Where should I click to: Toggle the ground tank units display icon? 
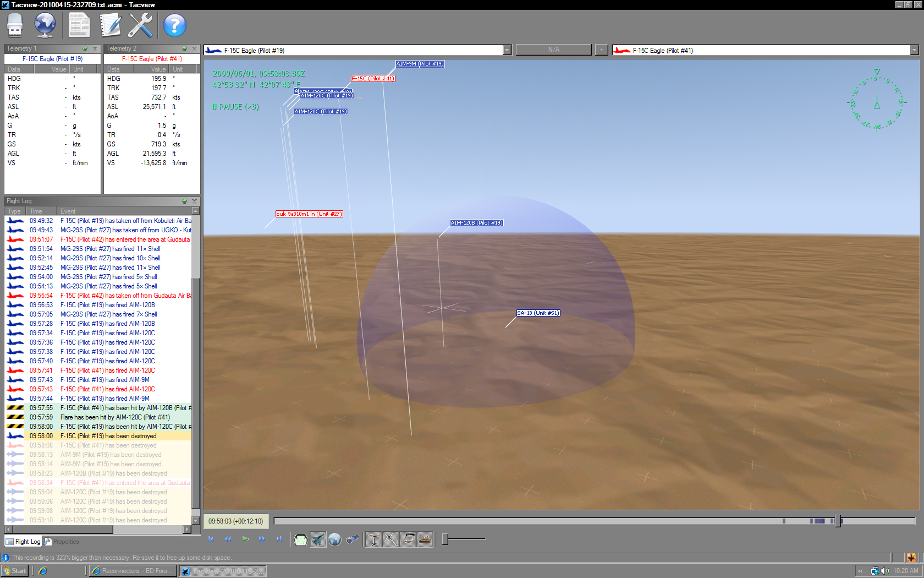coord(425,539)
